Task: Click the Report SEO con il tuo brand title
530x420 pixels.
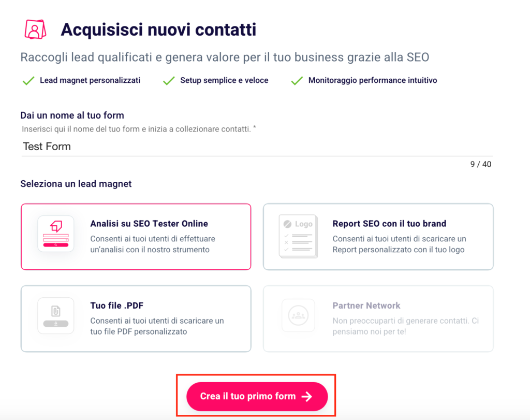Action: (x=389, y=224)
